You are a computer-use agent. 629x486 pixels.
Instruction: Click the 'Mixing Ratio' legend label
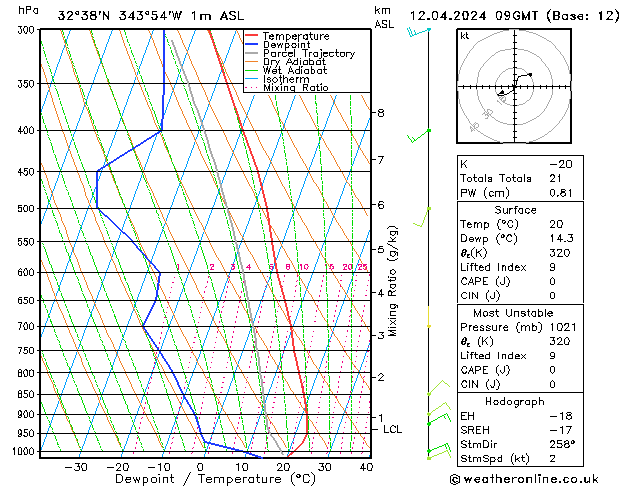(x=296, y=87)
